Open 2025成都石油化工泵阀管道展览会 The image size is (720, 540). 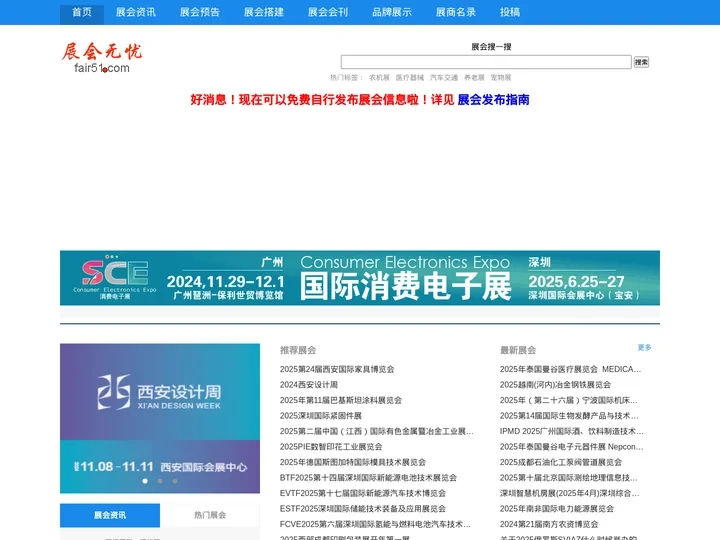pos(561,462)
